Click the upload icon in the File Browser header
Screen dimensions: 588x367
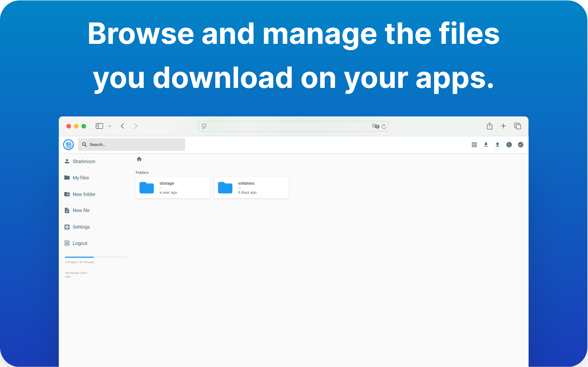point(497,145)
